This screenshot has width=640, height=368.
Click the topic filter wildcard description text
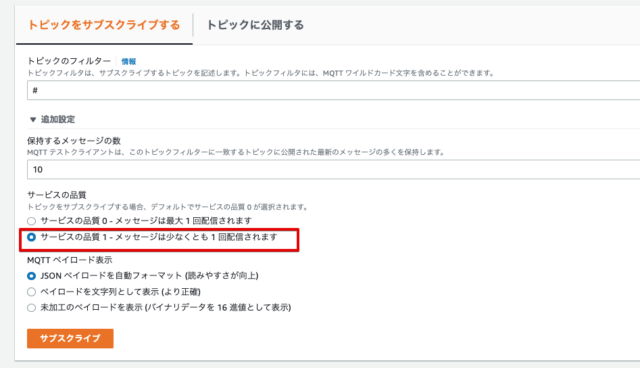tap(261, 73)
